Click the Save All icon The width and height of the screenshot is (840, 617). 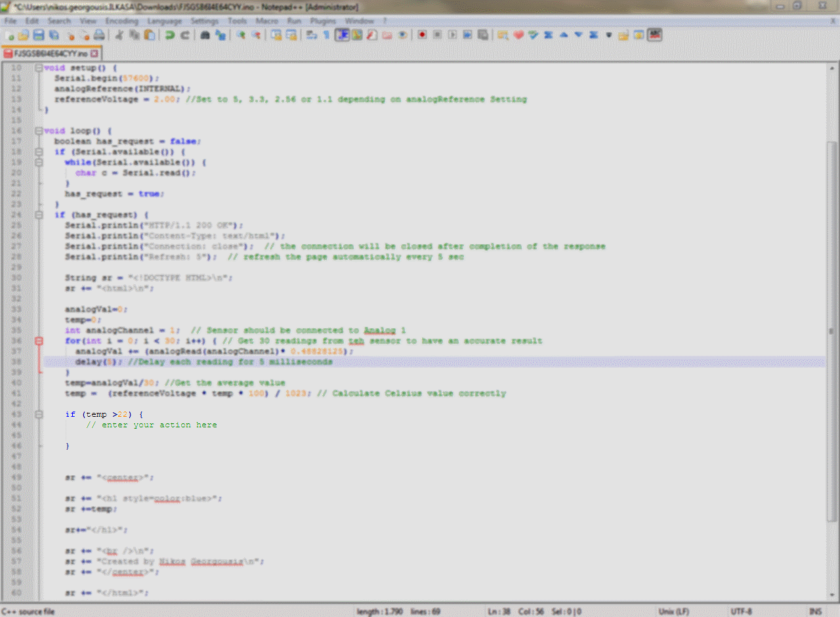click(x=52, y=35)
